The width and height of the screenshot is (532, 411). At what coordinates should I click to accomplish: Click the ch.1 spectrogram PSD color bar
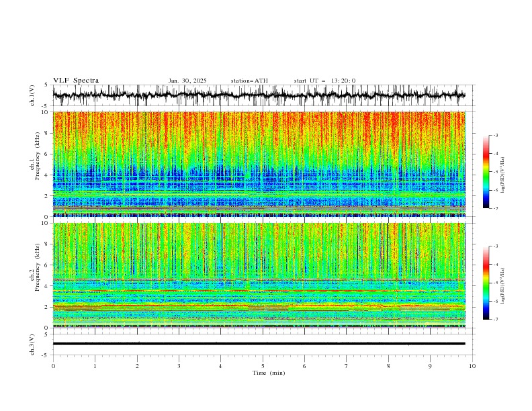(486, 172)
